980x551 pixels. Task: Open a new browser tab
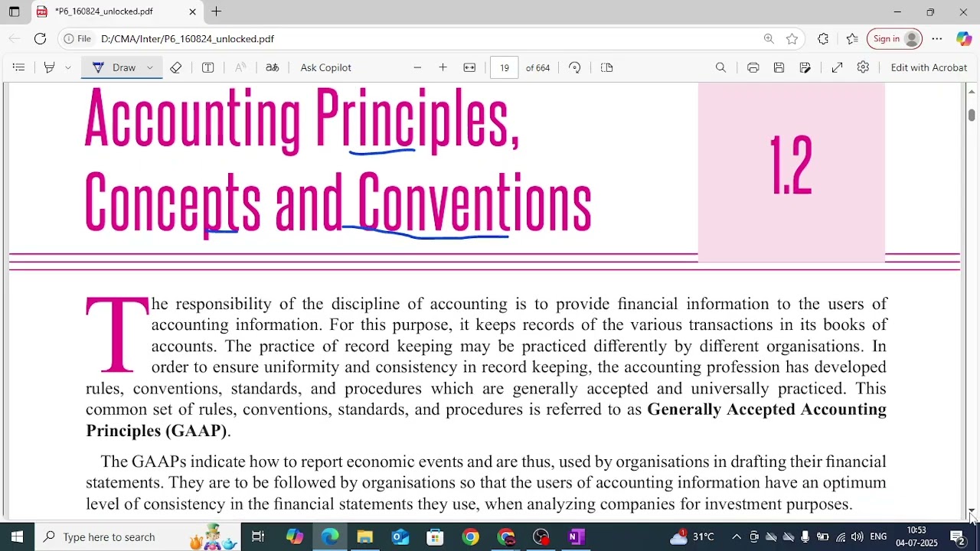pos(217,11)
